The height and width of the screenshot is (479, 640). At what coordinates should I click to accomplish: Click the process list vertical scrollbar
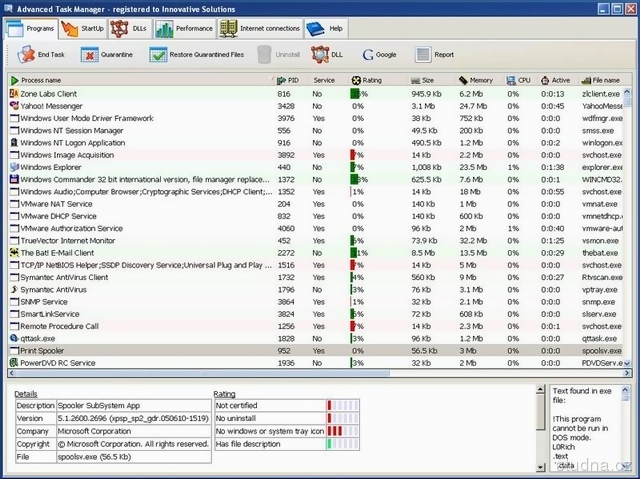[632, 220]
